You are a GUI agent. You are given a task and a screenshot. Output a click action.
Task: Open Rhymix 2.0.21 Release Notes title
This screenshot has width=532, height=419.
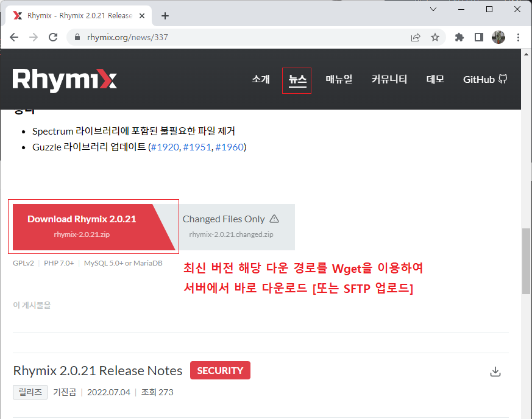pyautogui.click(x=98, y=370)
